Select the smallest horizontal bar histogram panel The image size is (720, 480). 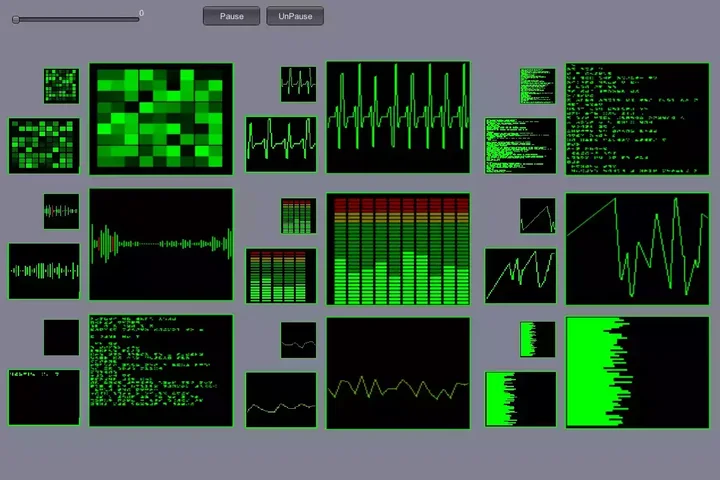pyautogui.click(x=538, y=339)
